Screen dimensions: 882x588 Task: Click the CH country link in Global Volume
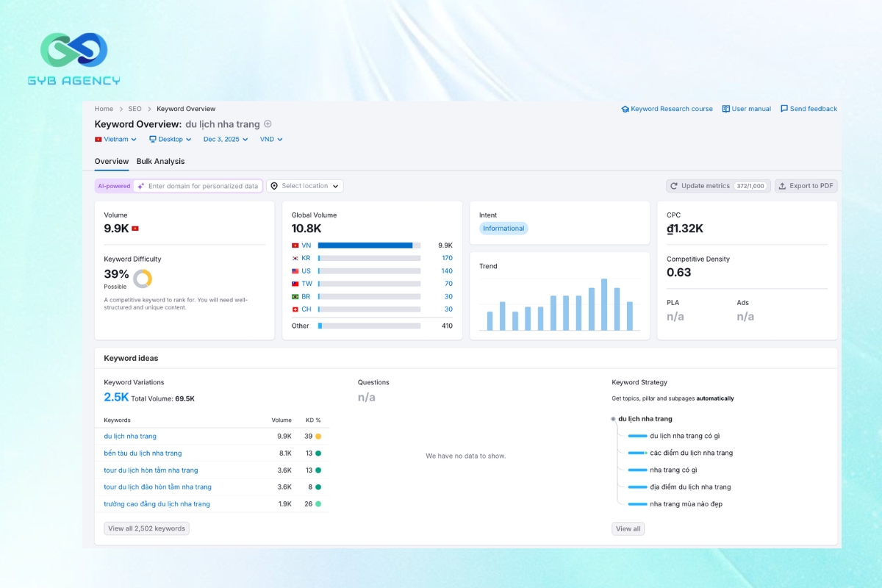[306, 309]
